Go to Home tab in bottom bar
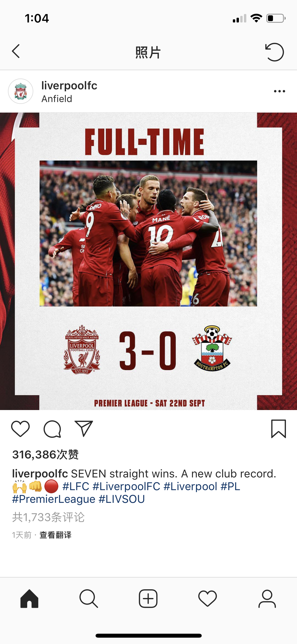Image resolution: width=297 pixels, height=644 pixels. click(29, 599)
